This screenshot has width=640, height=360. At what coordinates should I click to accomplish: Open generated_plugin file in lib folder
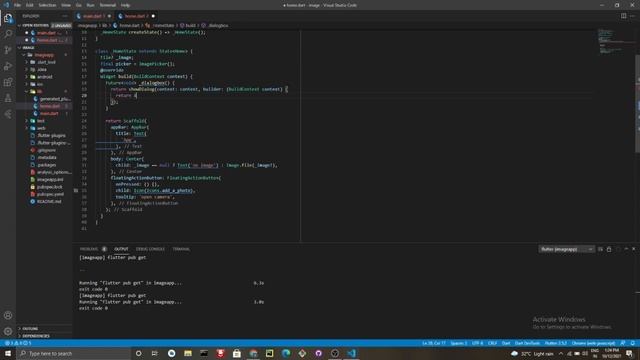pyautogui.click(x=51, y=99)
